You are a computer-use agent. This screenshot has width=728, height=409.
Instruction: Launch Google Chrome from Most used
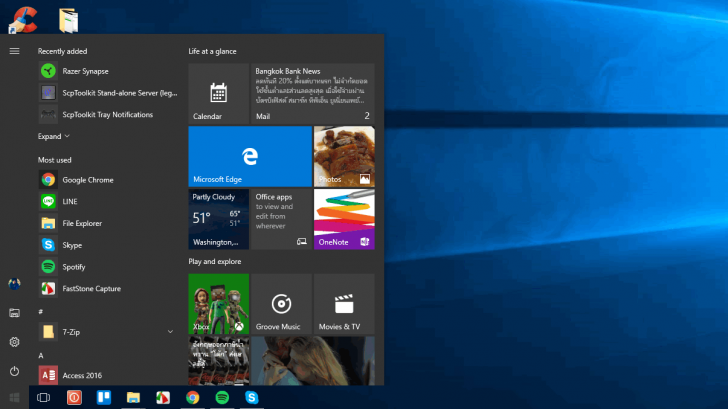tap(108, 180)
